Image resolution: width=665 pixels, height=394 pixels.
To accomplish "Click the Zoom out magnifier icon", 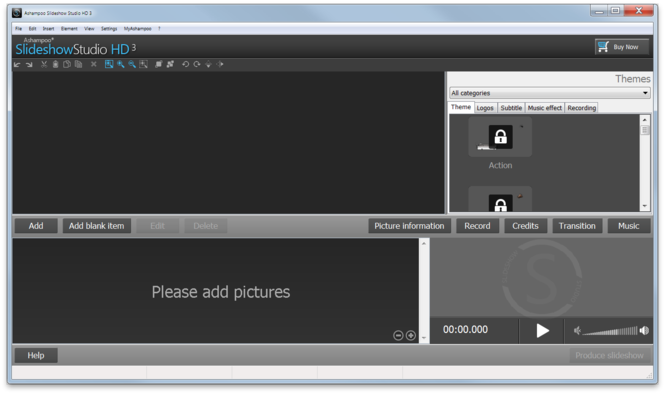I will (x=132, y=64).
